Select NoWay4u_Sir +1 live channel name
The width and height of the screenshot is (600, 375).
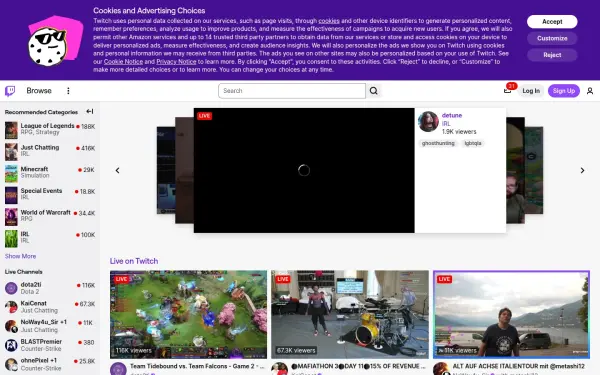[44, 322]
